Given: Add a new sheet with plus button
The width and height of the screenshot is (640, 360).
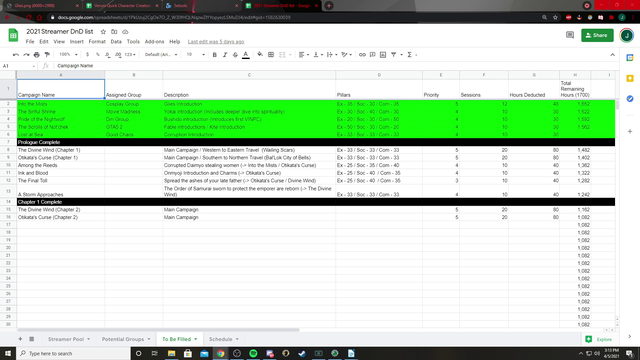Looking at the screenshot, I should pyautogui.click(x=20, y=339).
